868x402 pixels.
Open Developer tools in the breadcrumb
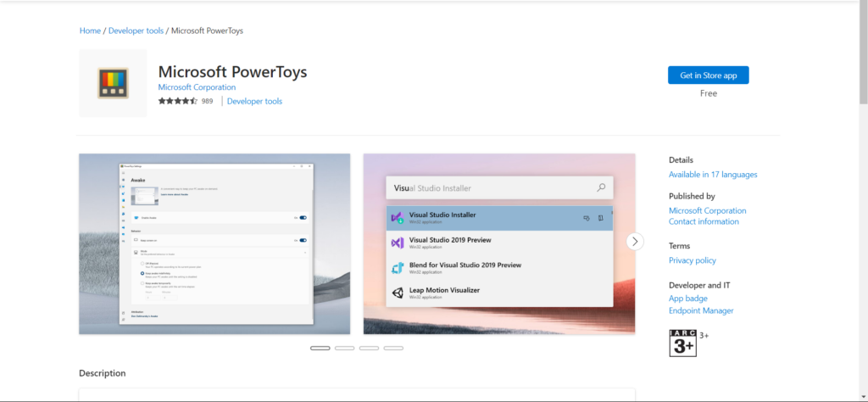pos(136,31)
